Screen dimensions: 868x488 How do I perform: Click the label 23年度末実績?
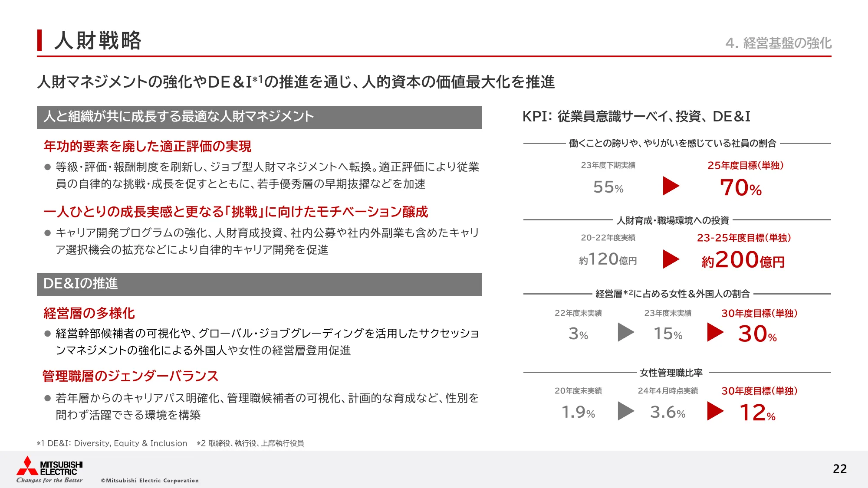tap(668, 313)
